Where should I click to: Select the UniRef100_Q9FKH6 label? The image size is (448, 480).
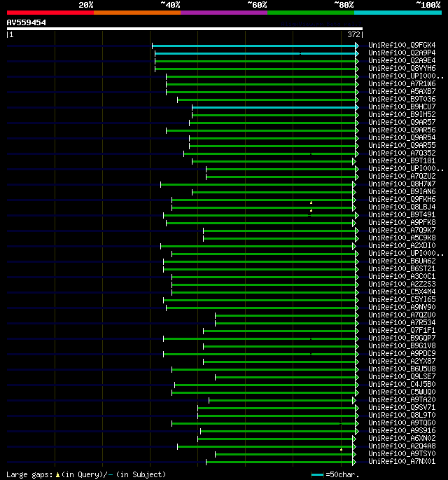[x=402, y=200]
